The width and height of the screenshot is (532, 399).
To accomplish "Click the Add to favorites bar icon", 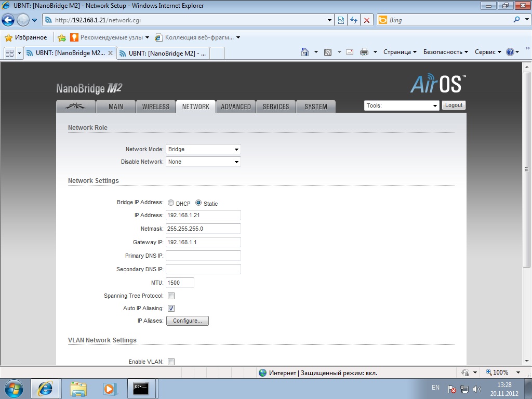I will pyautogui.click(x=61, y=37).
